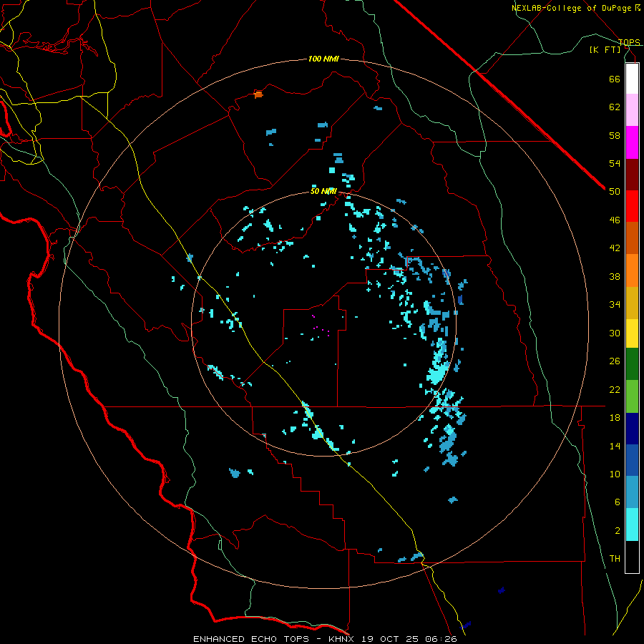This screenshot has width=644, height=644.
Task: Click the dark red (maroon) legend swatch
Action: click(x=632, y=175)
